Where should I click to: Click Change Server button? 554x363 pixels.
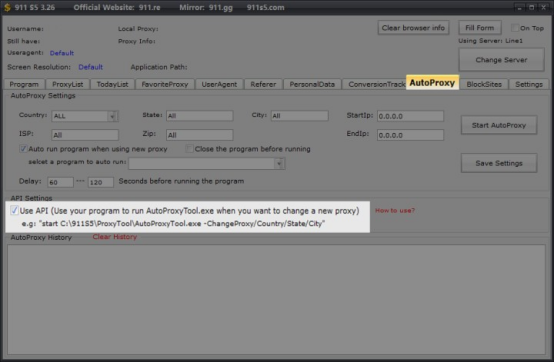(x=501, y=60)
